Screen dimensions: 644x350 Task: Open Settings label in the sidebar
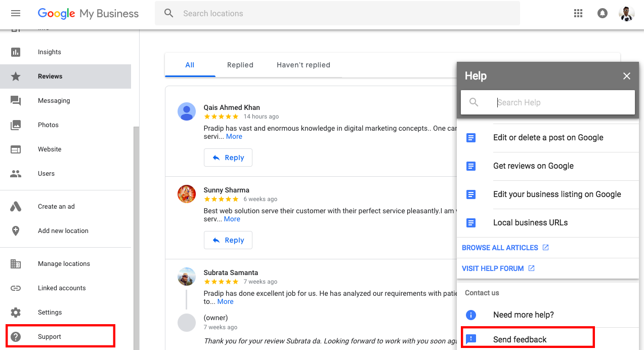(50, 313)
